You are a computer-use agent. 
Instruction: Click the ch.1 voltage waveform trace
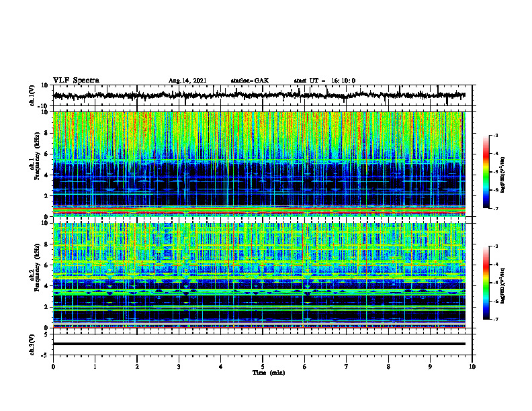tap(259, 95)
